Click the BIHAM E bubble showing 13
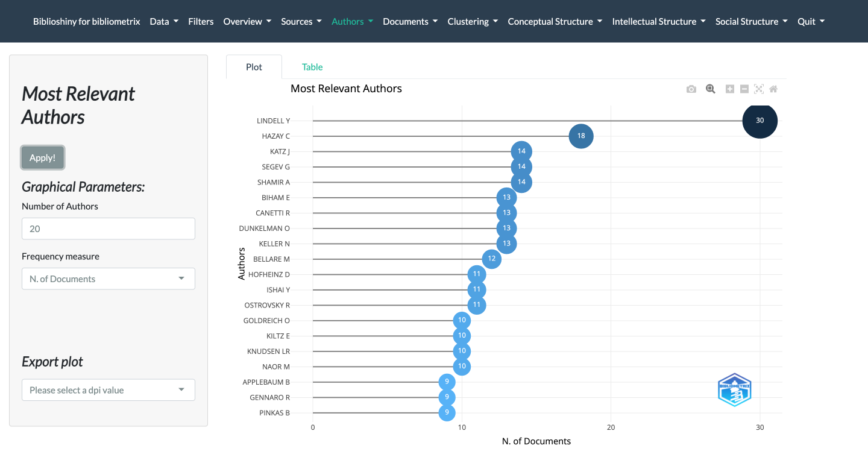The image size is (868, 460). [x=506, y=197]
